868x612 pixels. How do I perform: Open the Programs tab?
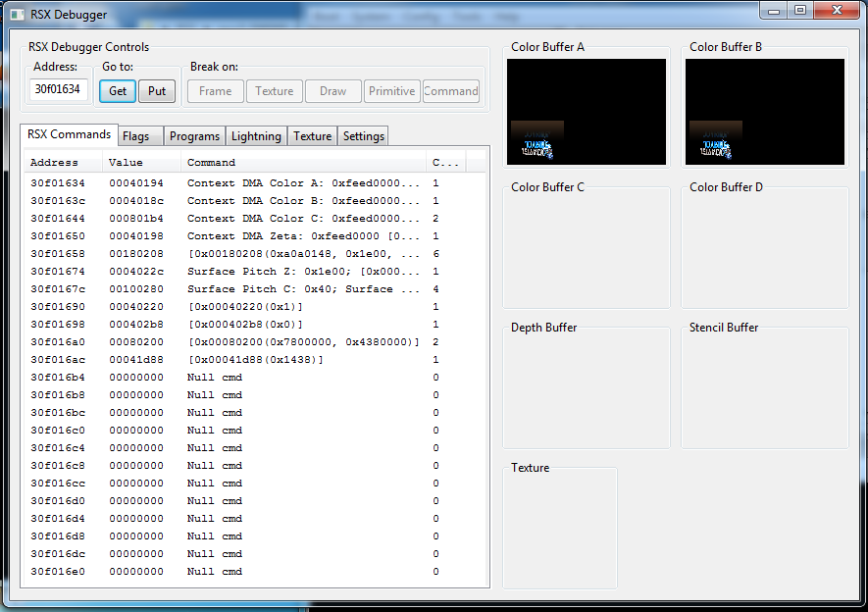click(194, 136)
